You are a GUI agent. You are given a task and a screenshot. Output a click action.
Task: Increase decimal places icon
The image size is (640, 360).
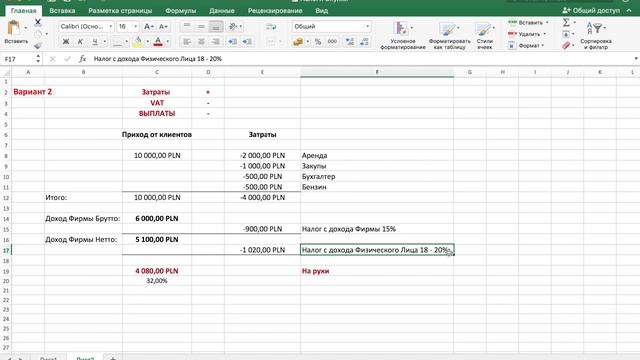(x=350, y=42)
